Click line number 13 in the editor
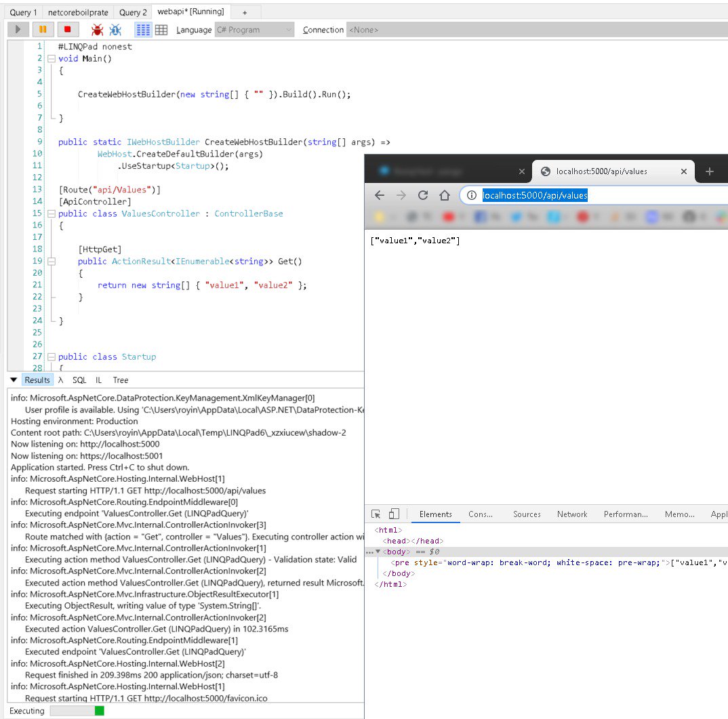Viewport: 728px width, 719px height. pyautogui.click(x=37, y=189)
